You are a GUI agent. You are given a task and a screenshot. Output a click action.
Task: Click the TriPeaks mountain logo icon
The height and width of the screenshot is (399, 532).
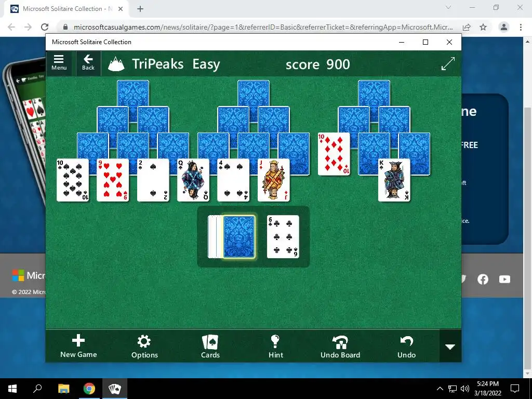point(116,64)
